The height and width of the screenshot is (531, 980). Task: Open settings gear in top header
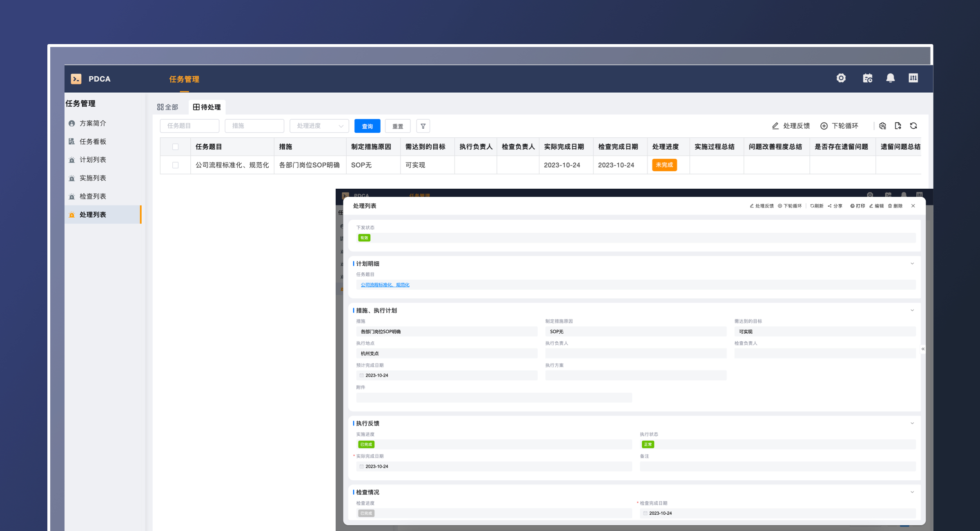841,78
